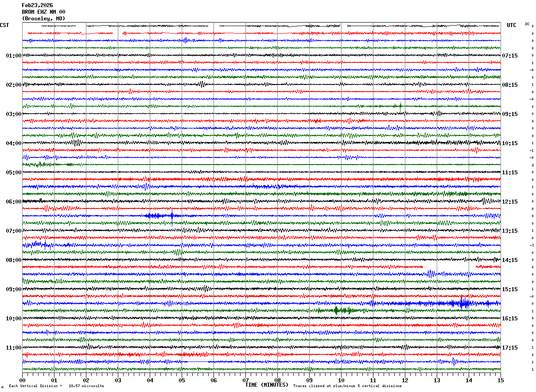This screenshot has height=392, width=536.
Task: Click the DC column header
Action: pos(527,24)
